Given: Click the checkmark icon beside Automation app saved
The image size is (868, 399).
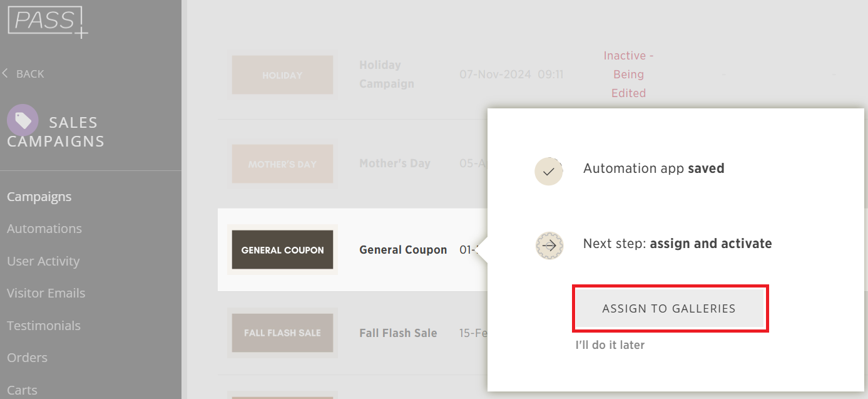Looking at the screenshot, I should point(549,171).
